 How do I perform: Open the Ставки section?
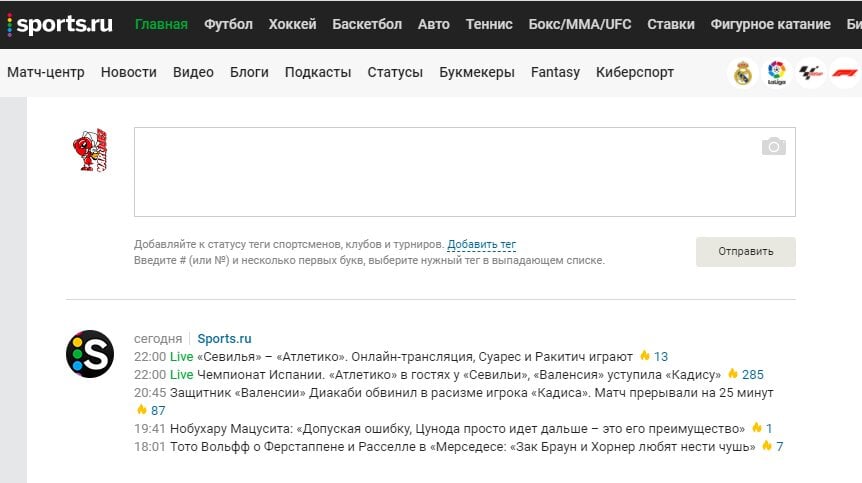[671, 24]
